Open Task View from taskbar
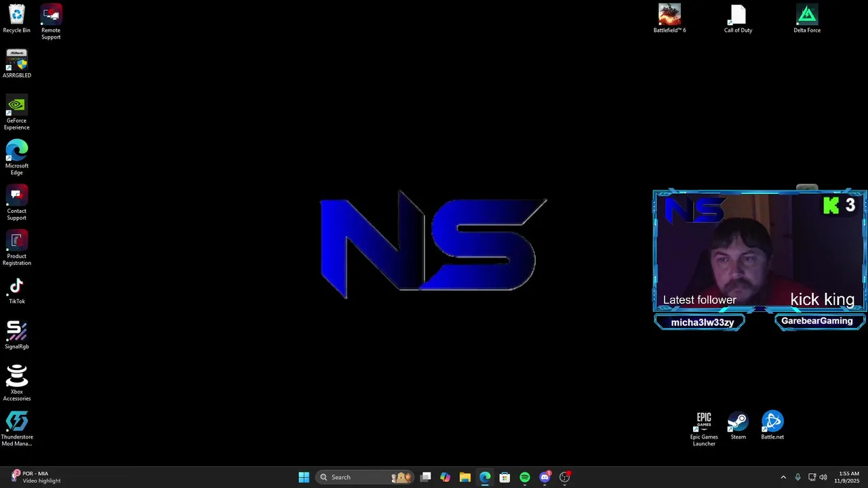 [426, 477]
